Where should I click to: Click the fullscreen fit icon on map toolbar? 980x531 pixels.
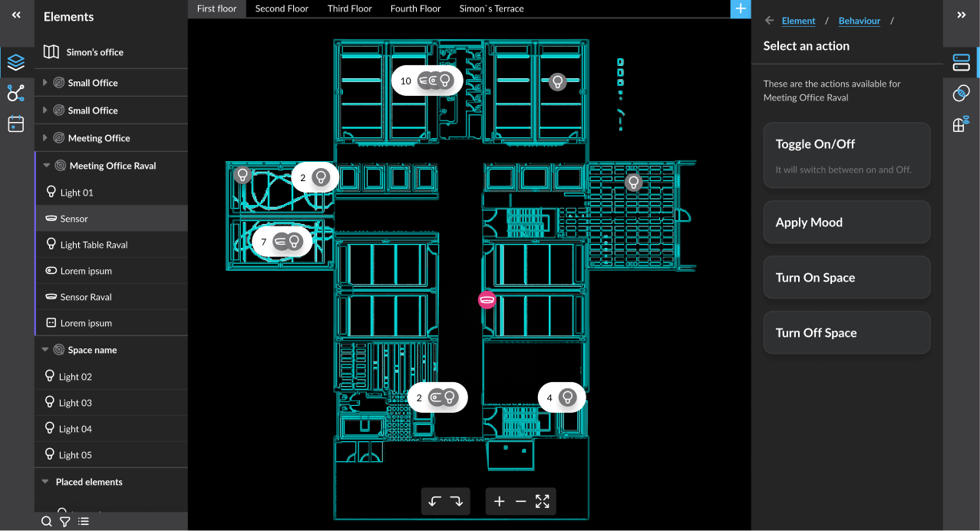tap(543, 501)
